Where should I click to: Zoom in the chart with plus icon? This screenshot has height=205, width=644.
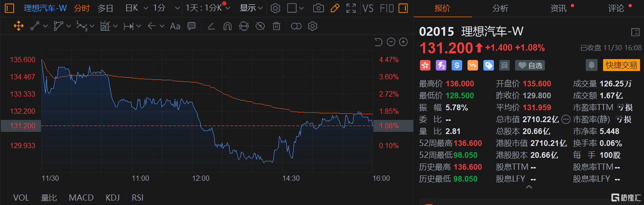coord(403,42)
